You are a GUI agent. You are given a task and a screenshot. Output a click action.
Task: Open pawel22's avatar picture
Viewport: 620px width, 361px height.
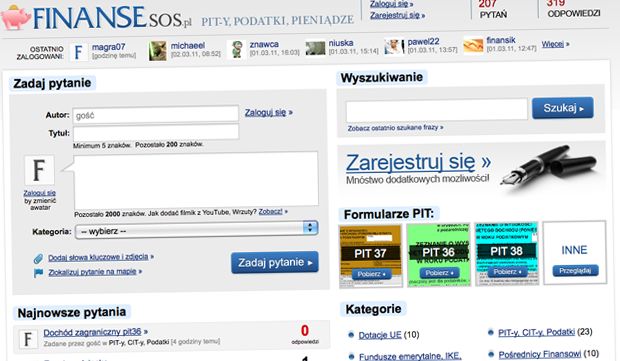[394, 46]
